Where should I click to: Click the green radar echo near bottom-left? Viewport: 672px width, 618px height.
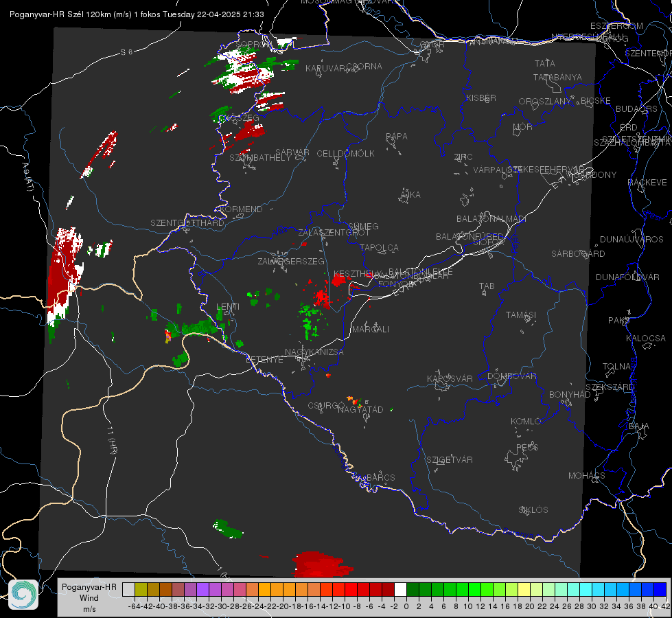[x=228, y=529]
